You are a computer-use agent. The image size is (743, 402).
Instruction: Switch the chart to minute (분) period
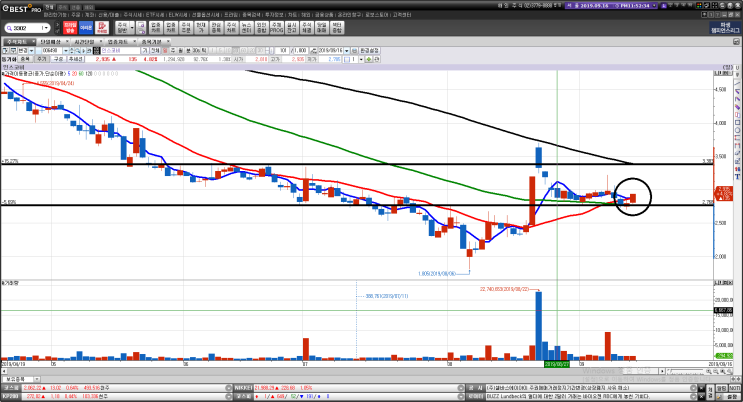point(188,50)
